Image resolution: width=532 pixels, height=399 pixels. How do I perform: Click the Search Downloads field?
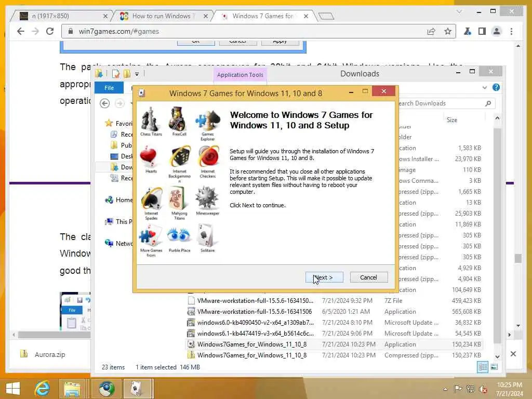point(445,103)
